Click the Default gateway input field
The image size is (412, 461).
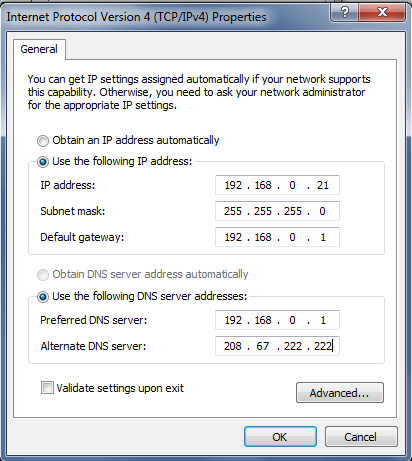pos(277,237)
